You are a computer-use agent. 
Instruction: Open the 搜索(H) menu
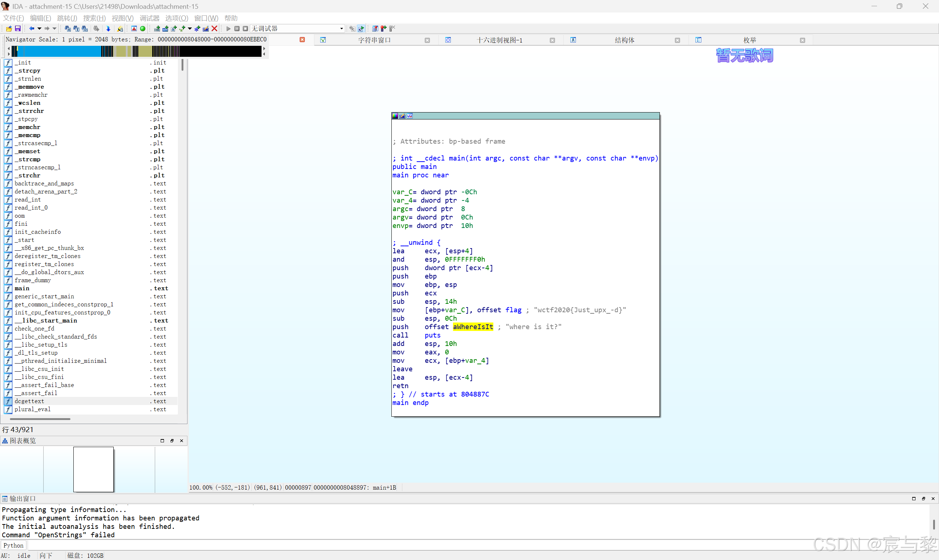(x=94, y=18)
